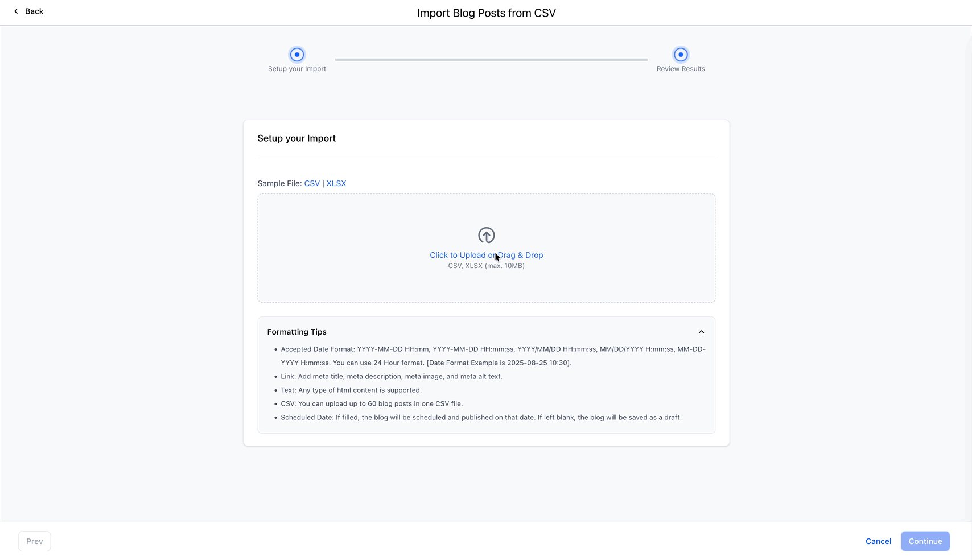Go back using the Back label
972x560 pixels.
[34, 11]
